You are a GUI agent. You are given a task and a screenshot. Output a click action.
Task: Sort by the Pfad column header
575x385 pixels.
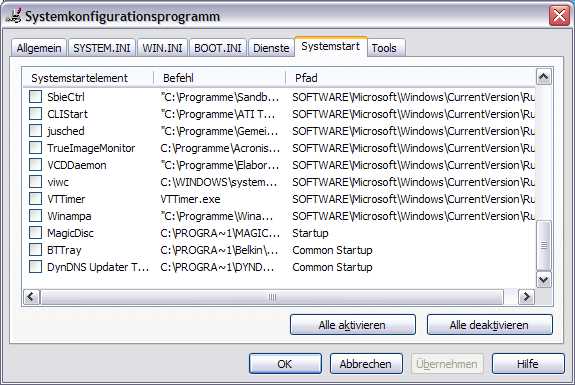tap(410, 78)
